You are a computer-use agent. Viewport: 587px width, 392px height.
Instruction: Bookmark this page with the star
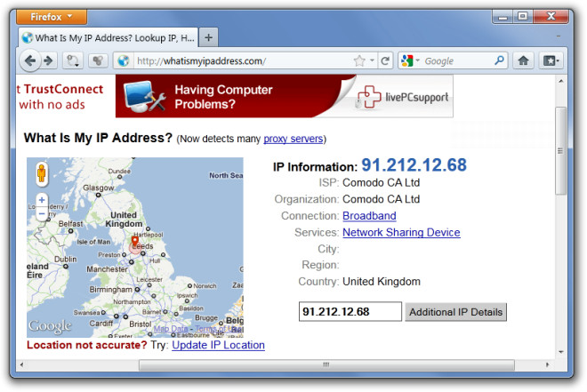tap(359, 60)
